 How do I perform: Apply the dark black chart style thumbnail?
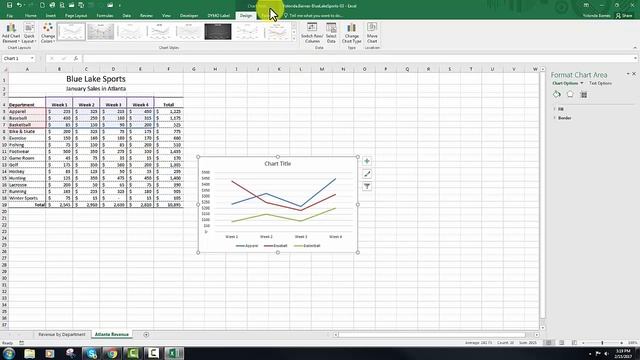point(218,32)
